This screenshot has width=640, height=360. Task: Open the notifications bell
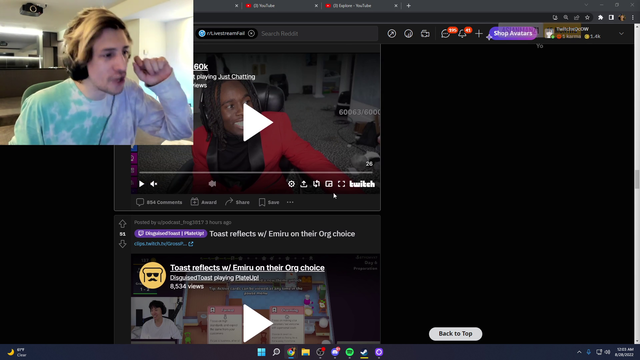click(462, 34)
